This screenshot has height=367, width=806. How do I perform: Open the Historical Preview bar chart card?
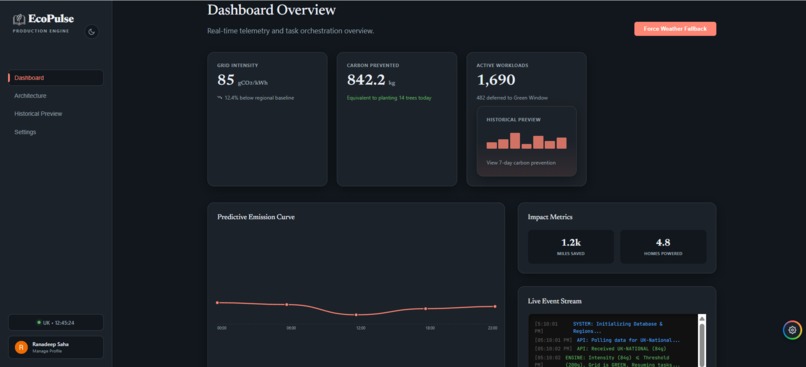point(526,141)
